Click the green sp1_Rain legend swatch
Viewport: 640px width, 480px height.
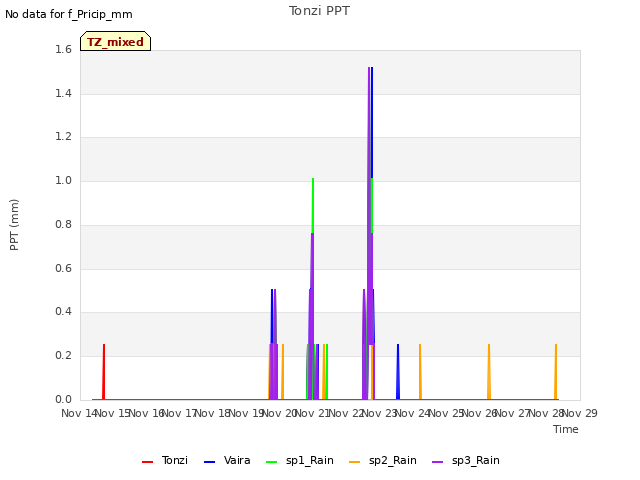coord(271,462)
